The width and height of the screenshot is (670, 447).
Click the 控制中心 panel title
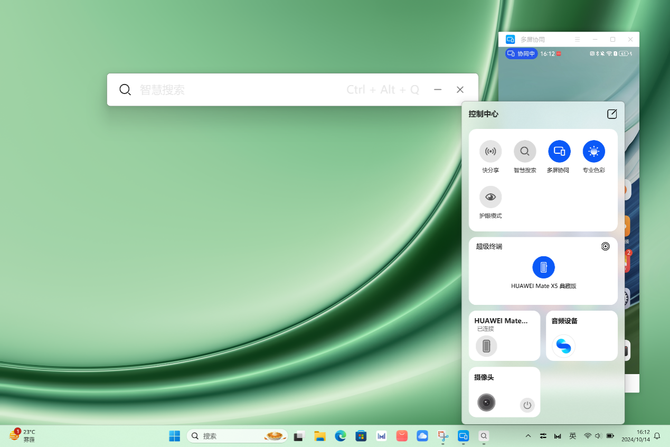[483, 114]
